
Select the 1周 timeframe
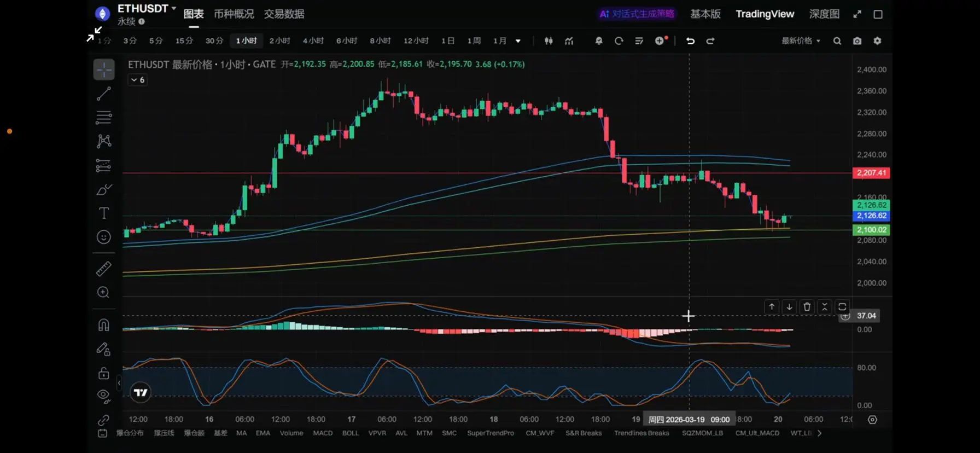coord(474,41)
